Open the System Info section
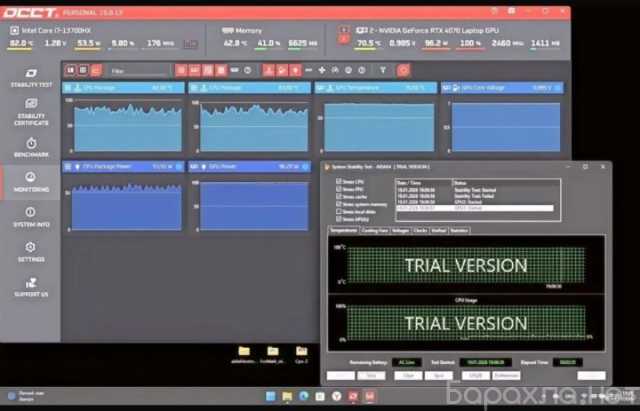This screenshot has width=640, height=411. pos(31,216)
